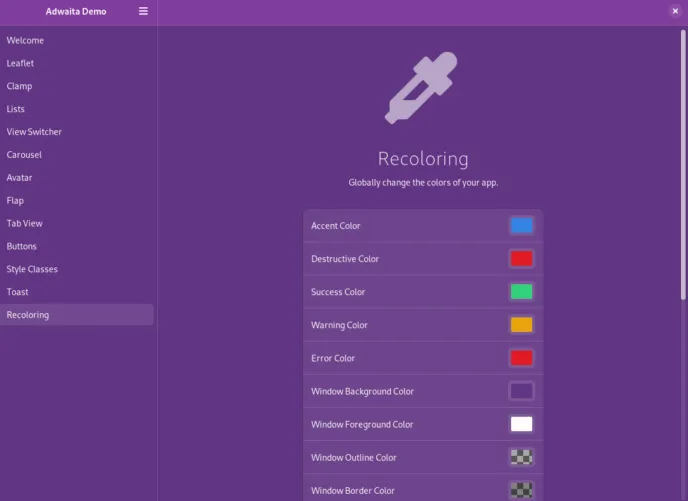The image size is (688, 501).
Task: Show the Tab View page
Action: 24,223
